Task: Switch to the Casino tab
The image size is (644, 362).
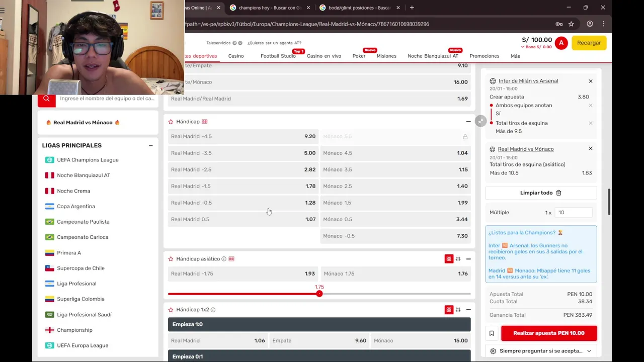Action: 236,56
